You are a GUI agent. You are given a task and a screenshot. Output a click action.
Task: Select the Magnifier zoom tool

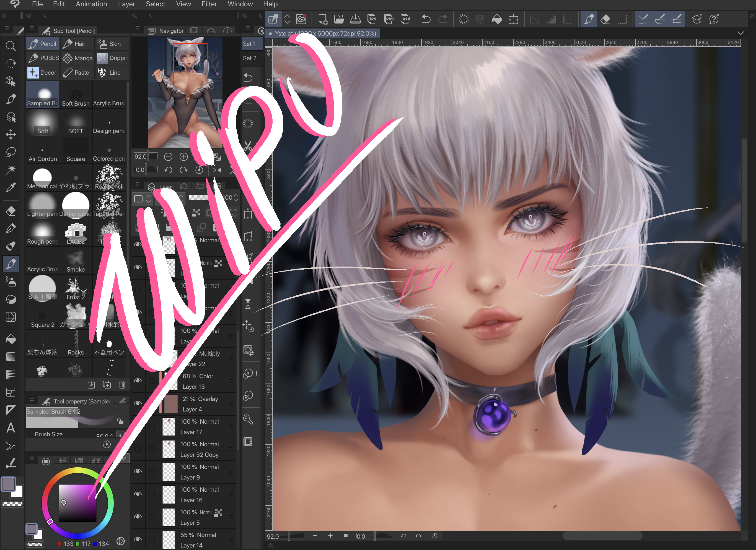point(11,46)
